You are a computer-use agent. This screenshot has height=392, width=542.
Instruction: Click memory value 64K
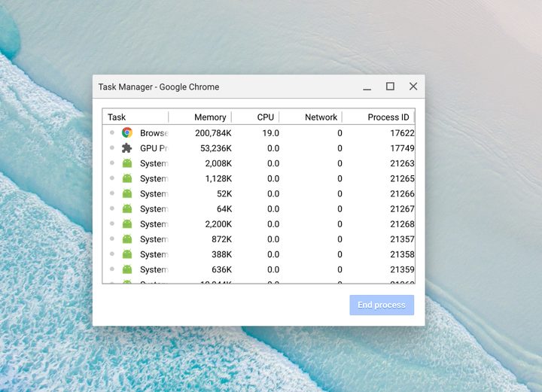[224, 209]
